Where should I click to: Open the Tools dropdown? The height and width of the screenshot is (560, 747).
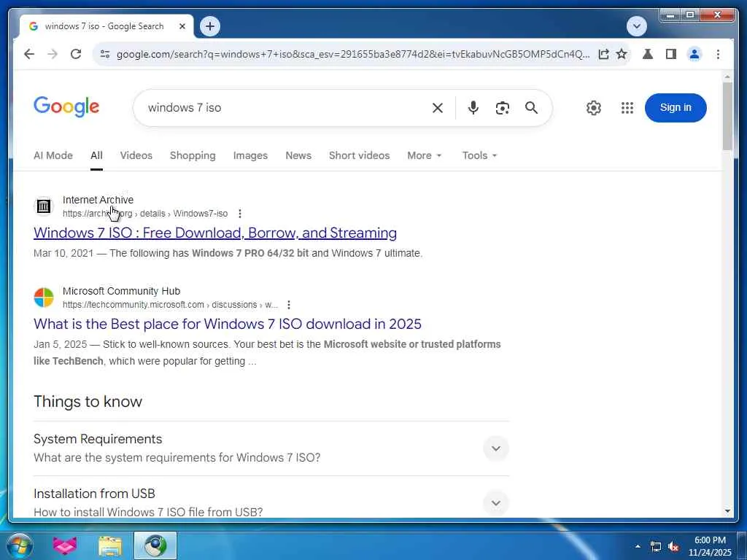[479, 155]
